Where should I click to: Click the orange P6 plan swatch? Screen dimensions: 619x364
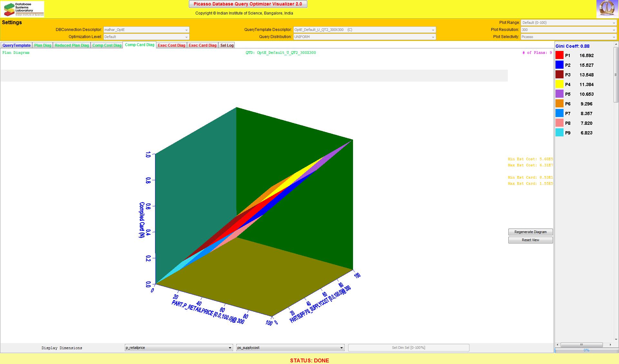[x=559, y=104]
